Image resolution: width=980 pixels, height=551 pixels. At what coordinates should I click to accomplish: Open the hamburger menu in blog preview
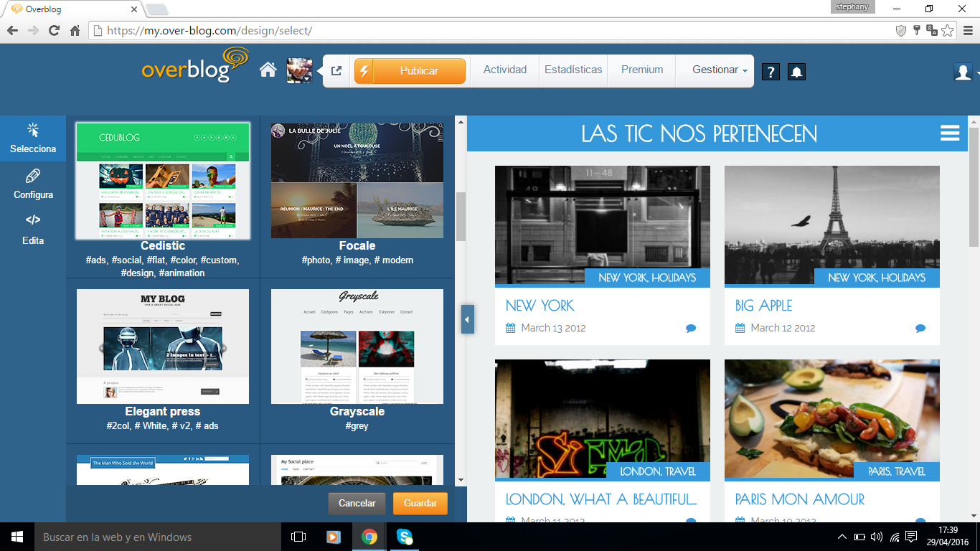(949, 133)
